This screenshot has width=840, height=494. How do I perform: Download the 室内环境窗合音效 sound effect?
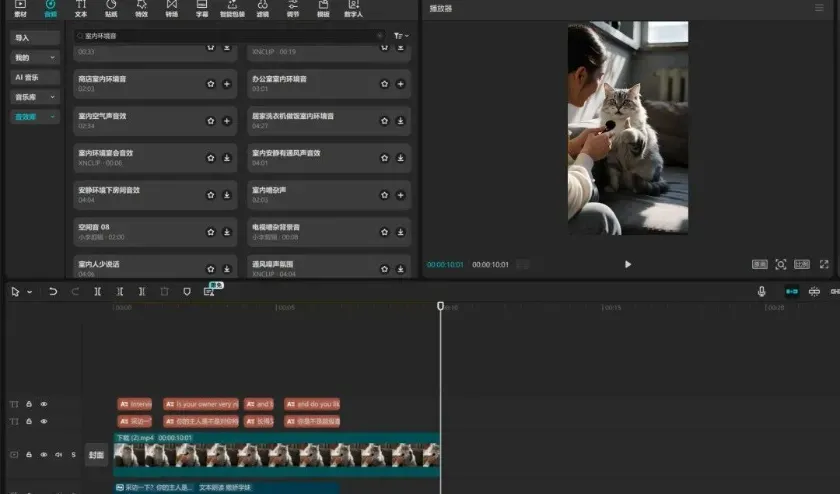227,158
